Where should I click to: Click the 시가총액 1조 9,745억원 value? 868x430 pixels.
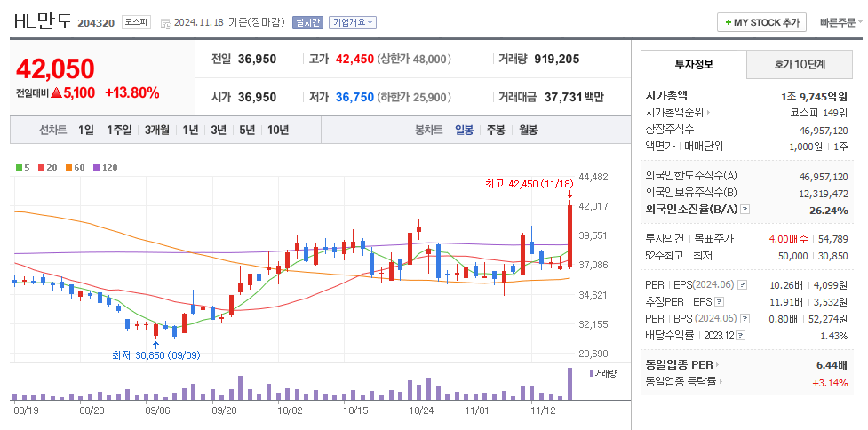[815, 96]
